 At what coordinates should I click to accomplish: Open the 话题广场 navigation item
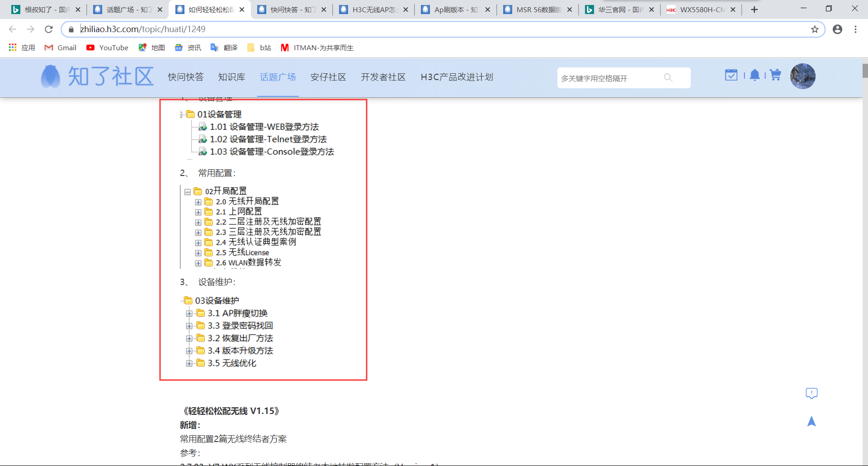pyautogui.click(x=278, y=77)
